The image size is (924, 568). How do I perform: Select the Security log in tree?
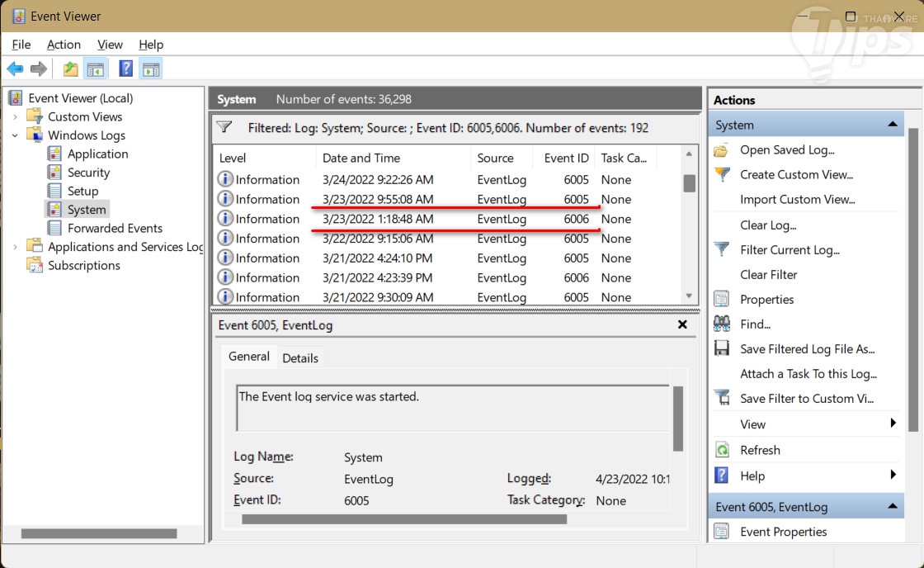click(88, 173)
